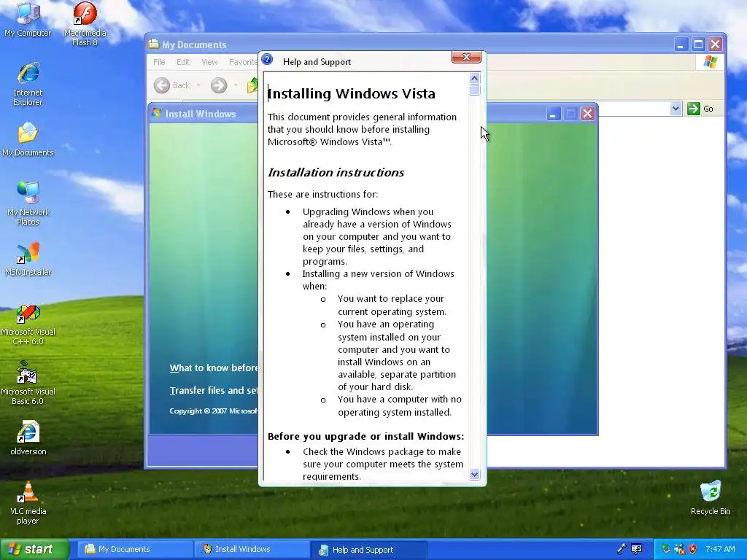Launch Microsoft Visual Basic 6.0 shortcut

[x=28, y=384]
